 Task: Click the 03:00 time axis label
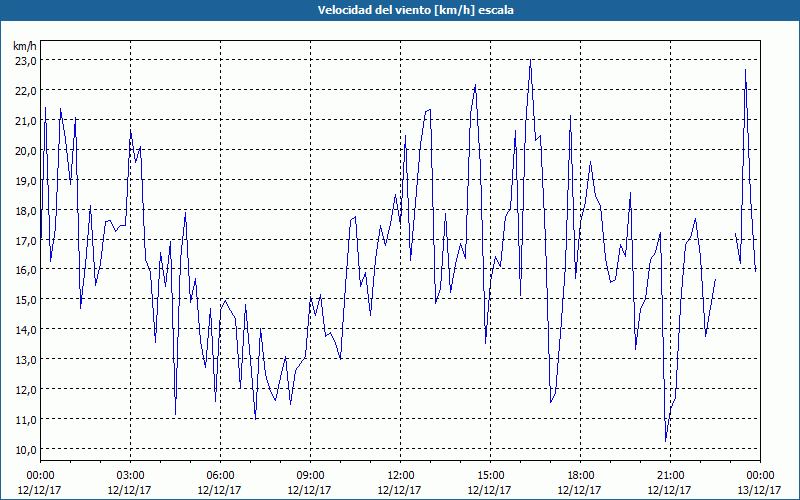click(x=130, y=476)
